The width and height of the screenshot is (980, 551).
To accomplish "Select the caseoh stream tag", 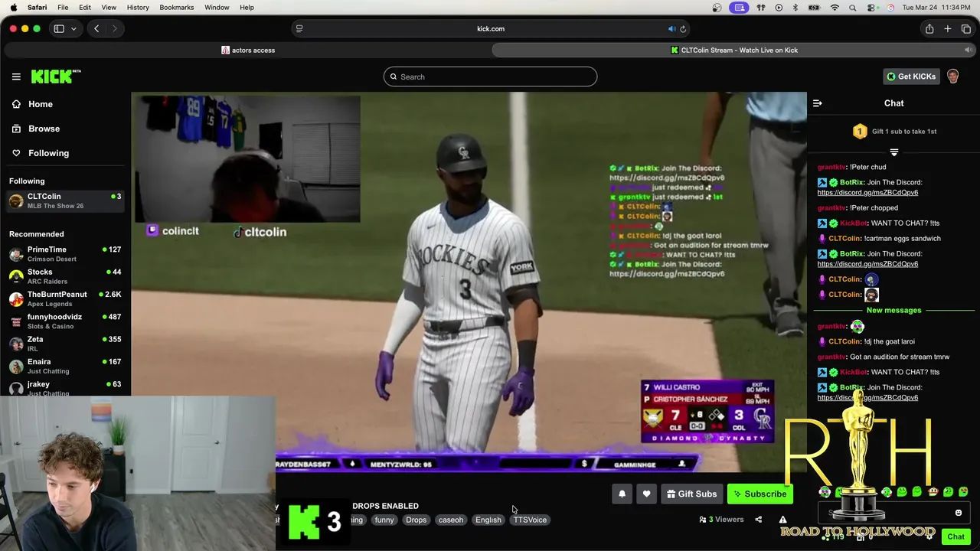I will [x=451, y=520].
